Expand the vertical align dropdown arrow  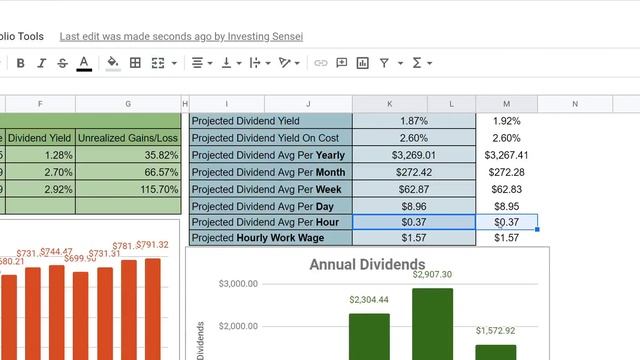239,63
